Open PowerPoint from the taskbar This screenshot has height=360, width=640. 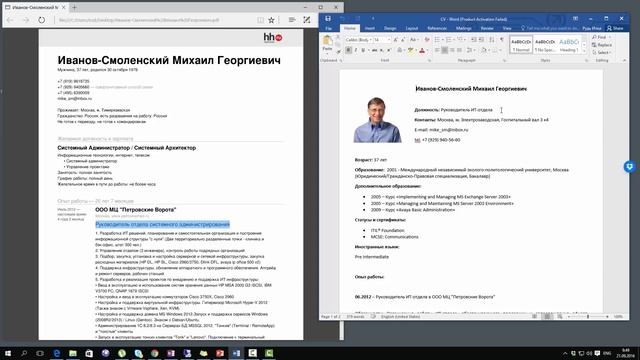click(x=220, y=353)
